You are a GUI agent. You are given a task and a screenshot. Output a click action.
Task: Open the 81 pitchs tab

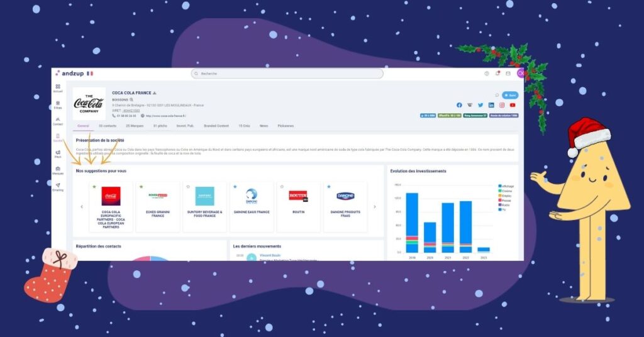[160, 126]
